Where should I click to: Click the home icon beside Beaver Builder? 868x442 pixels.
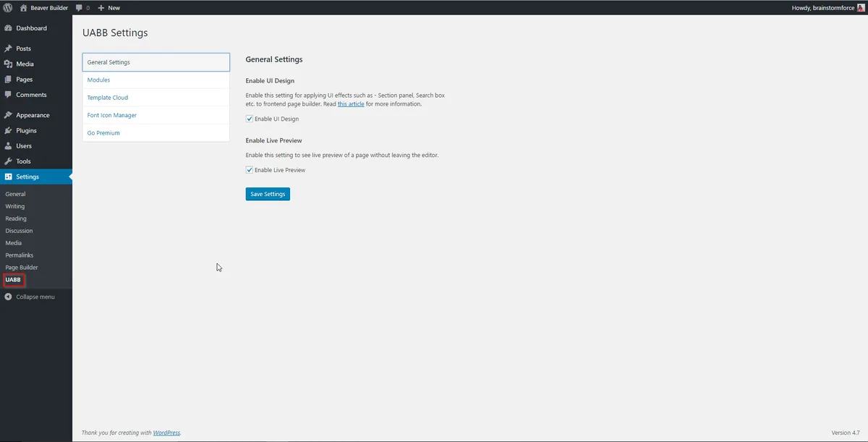coord(24,7)
